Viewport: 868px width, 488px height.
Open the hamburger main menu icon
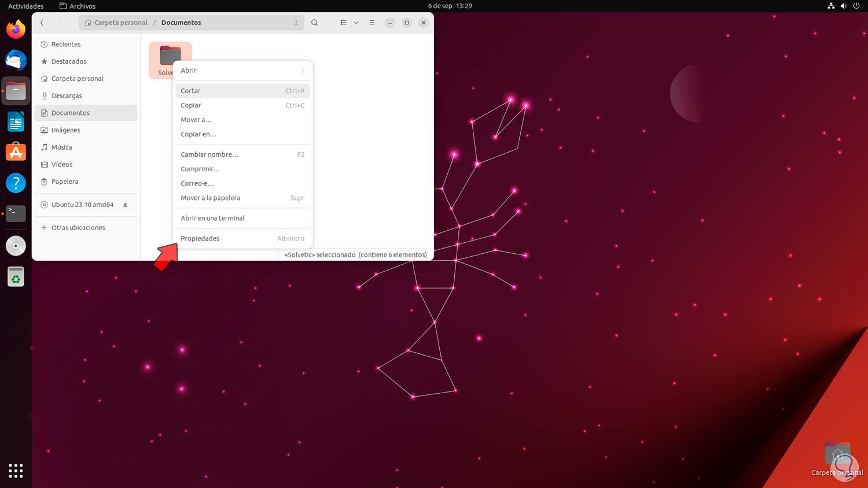372,23
